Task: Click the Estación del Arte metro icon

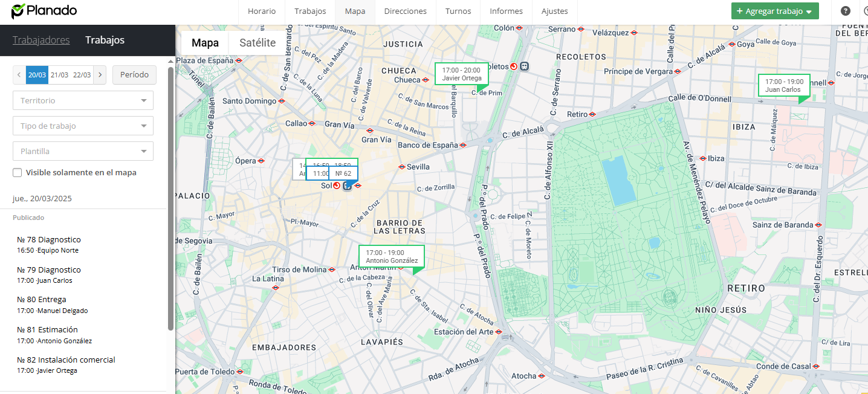Action: click(499, 332)
